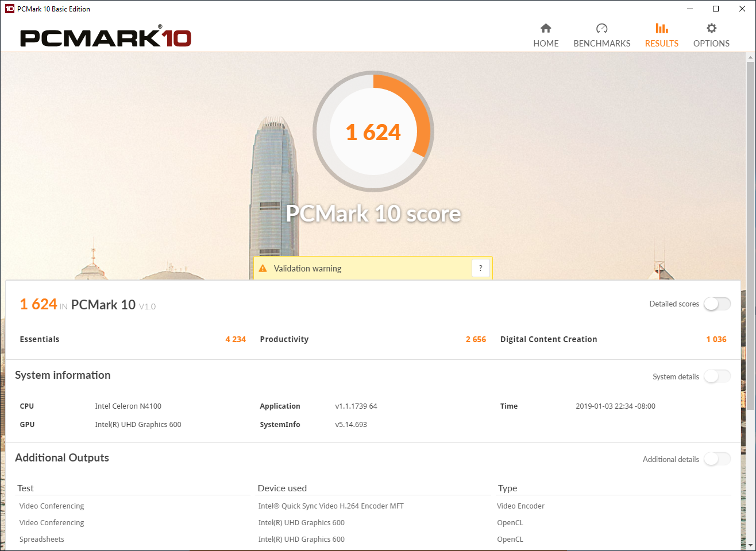
Task: Click the Productivity label
Action: tap(284, 339)
